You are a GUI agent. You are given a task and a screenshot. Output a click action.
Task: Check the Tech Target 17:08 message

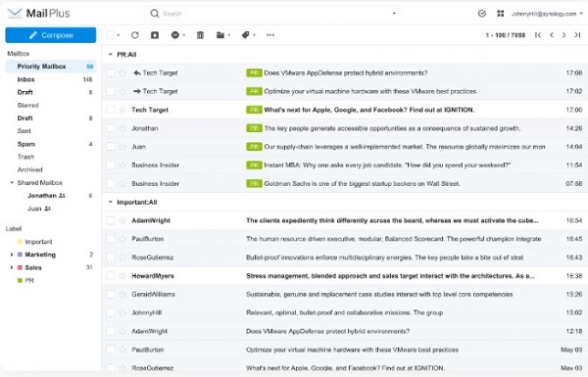(110, 72)
